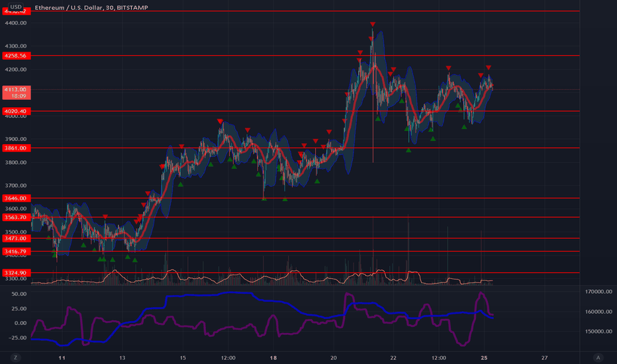Screen dimensions: 617x364
Task: Click the 3416.79 price level label
Action: pyautogui.click(x=16, y=251)
